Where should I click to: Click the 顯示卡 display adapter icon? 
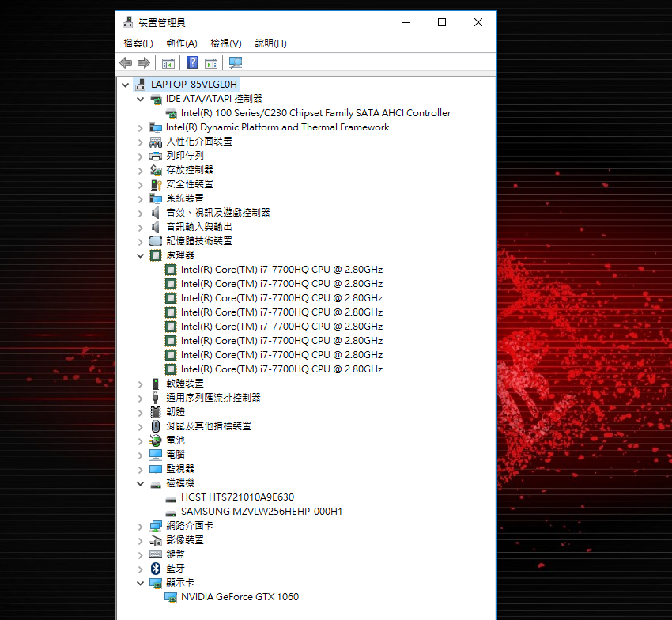click(156, 583)
